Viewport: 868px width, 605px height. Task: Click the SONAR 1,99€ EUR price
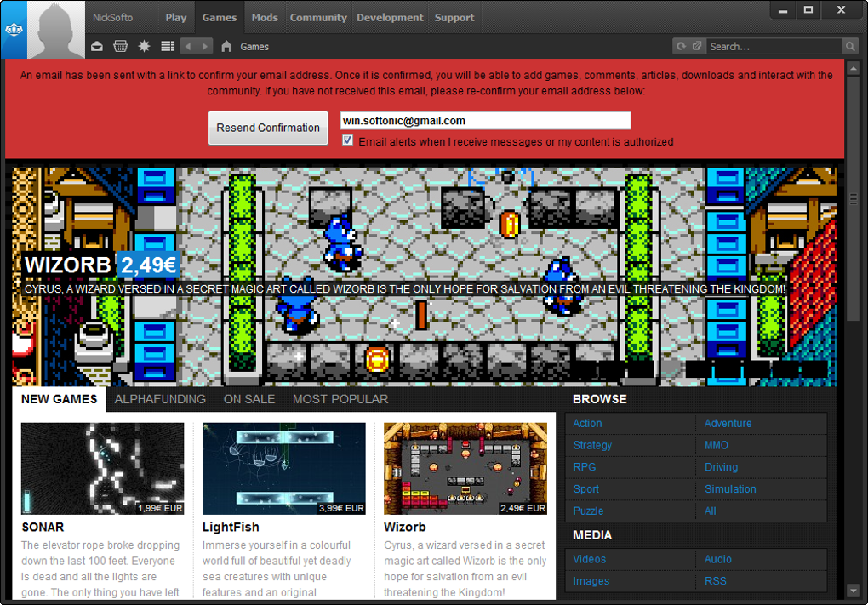[x=160, y=508]
